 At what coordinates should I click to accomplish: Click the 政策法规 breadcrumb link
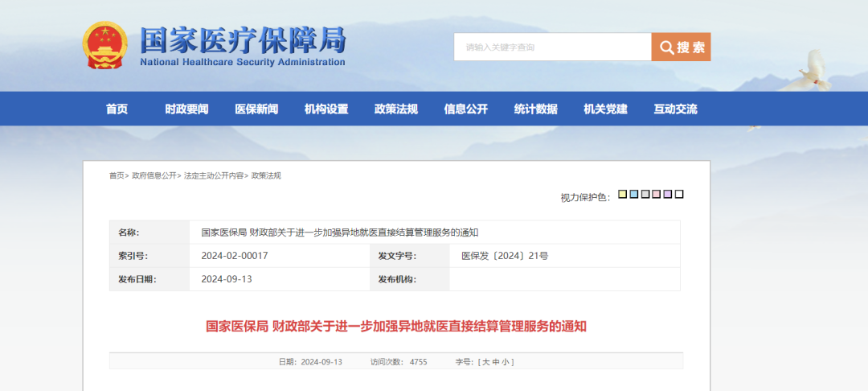click(x=266, y=175)
